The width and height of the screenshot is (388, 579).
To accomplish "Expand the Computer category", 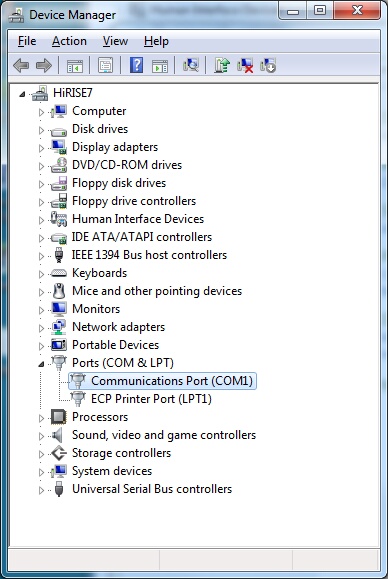I will [x=41, y=112].
